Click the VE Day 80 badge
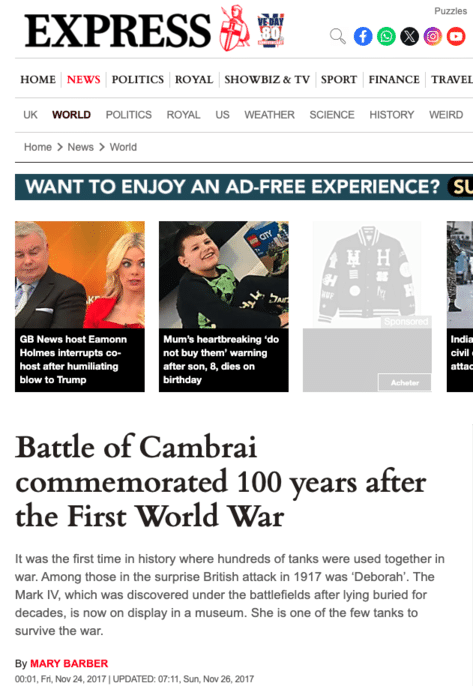This screenshot has width=473, height=686. 271,30
